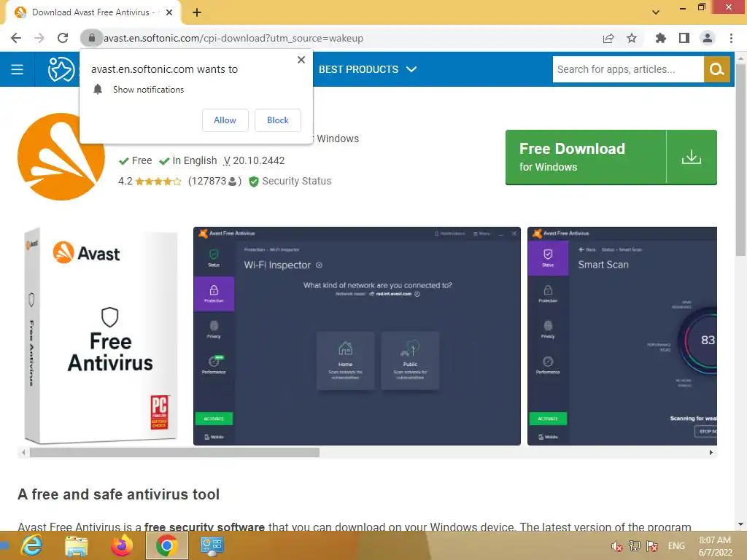View site info lock icon

point(91,38)
